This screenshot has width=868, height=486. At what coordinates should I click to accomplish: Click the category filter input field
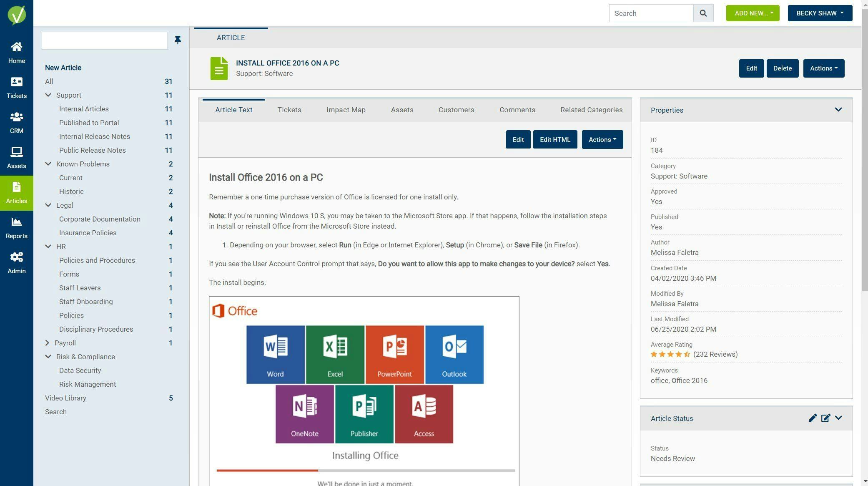(x=105, y=40)
